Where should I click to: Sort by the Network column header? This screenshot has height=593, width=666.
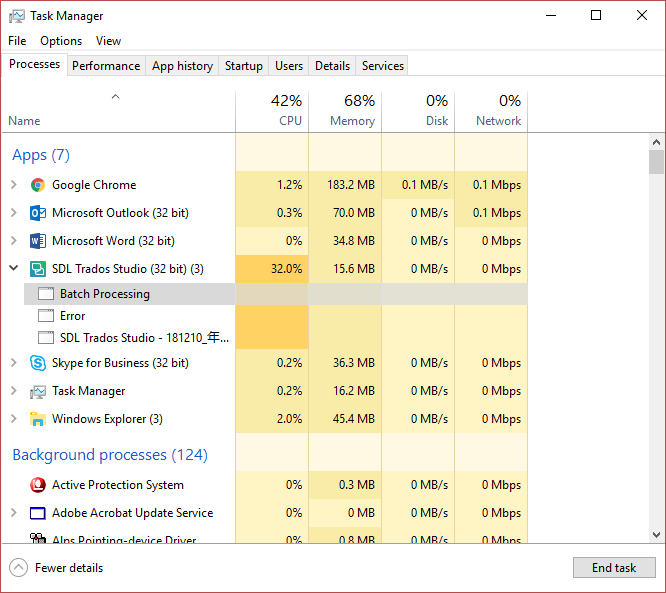coord(491,111)
